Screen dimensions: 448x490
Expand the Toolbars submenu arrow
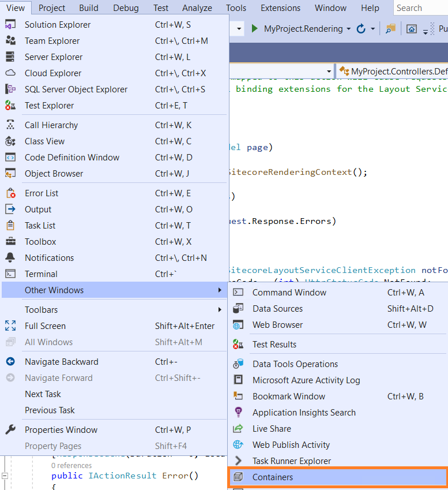(x=220, y=310)
